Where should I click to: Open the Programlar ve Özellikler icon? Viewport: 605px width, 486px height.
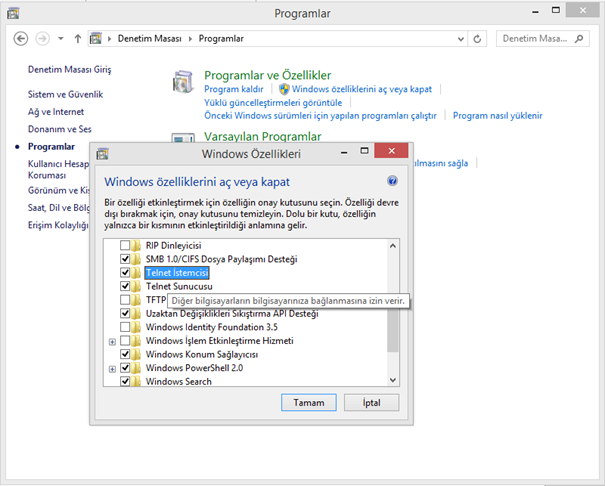click(x=183, y=81)
